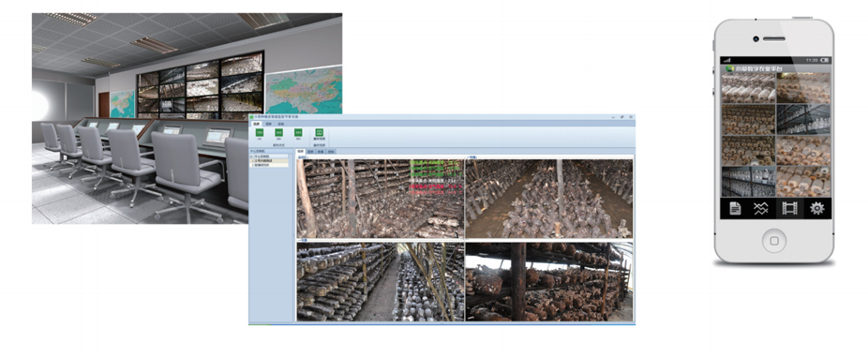The image size is (868, 357).
Task: Select the bottom-left mushroom rack camera pane
Action: (381, 282)
